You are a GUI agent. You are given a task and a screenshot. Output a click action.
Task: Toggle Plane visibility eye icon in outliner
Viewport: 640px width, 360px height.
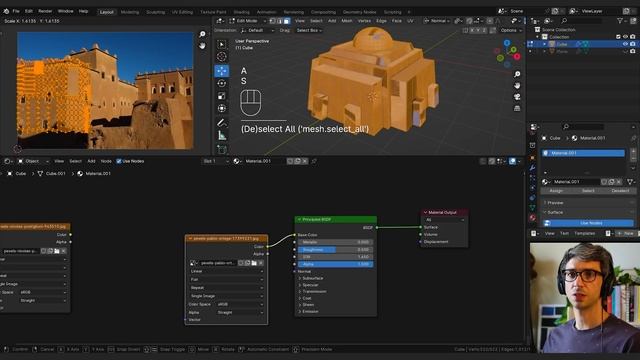[x=625, y=51]
